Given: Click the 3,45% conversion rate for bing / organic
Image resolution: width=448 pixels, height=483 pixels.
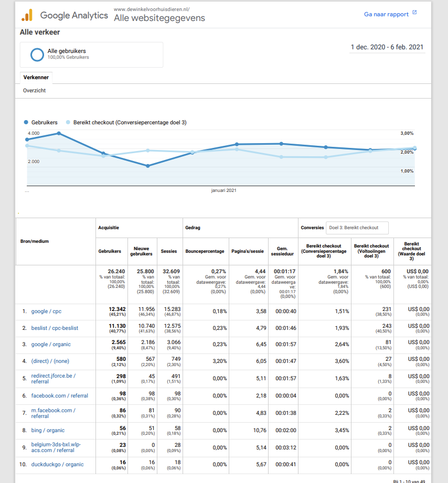Looking at the screenshot, I should (x=342, y=431).
